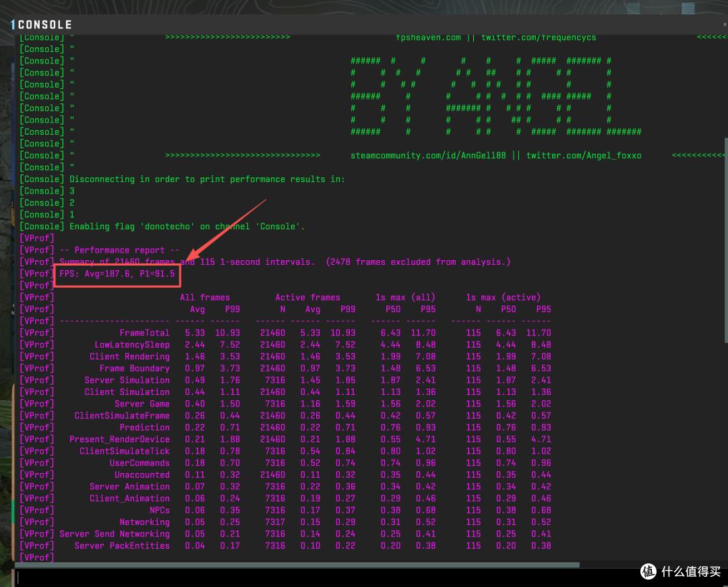
Task: Click the '(2478 frames excluded from analysis.)' text
Action: point(418,262)
